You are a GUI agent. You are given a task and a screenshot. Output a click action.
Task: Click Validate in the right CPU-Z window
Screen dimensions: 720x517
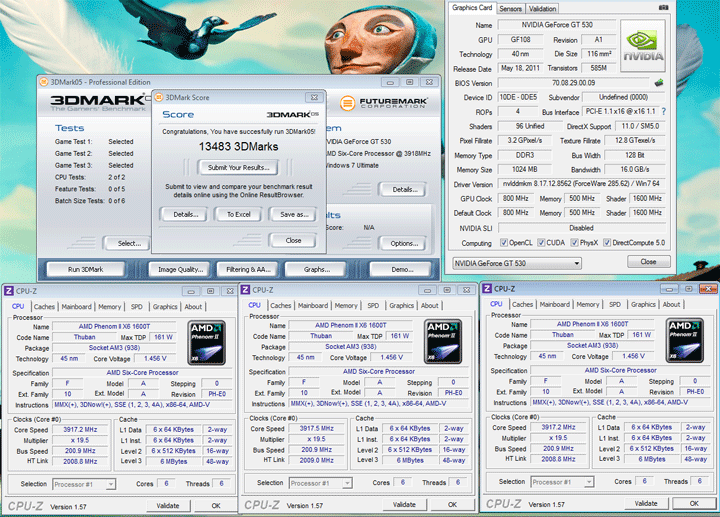click(x=646, y=503)
